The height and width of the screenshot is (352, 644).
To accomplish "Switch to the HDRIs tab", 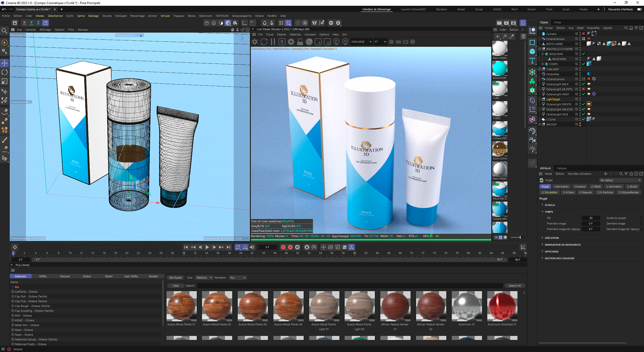I will [x=43, y=276].
